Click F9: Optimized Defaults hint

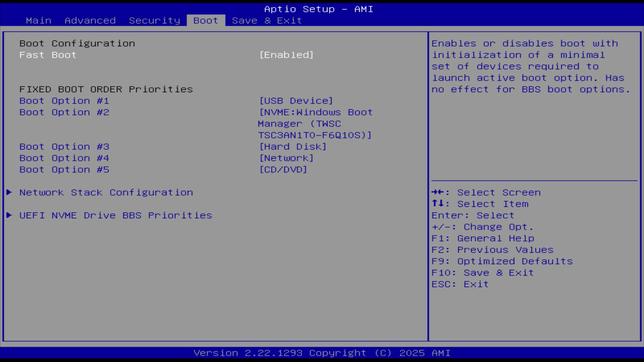pos(502,261)
